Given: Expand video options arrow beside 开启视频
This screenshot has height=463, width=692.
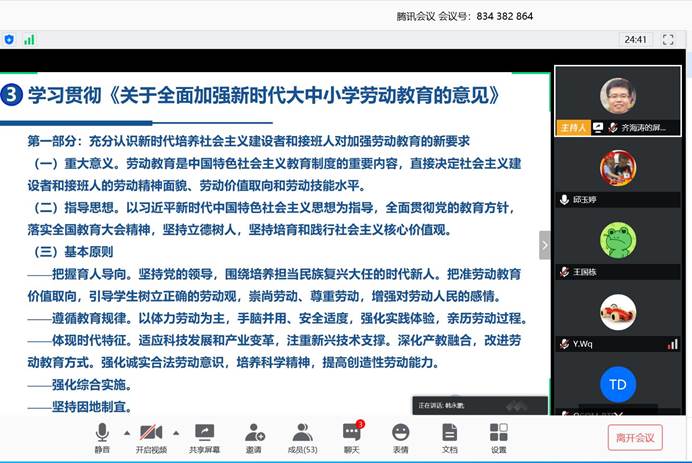Looking at the screenshot, I should tap(177, 433).
